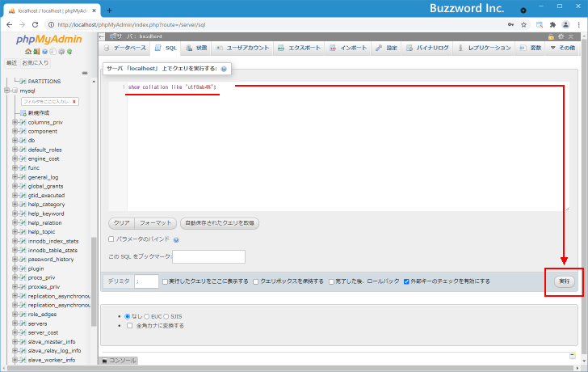This screenshot has height=372, width=588.
Task: Reload navigation panel with green icon
Action: click(x=69, y=52)
